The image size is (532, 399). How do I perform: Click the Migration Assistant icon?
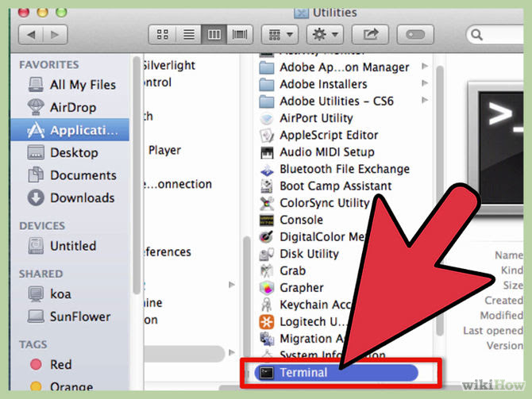[267, 339]
